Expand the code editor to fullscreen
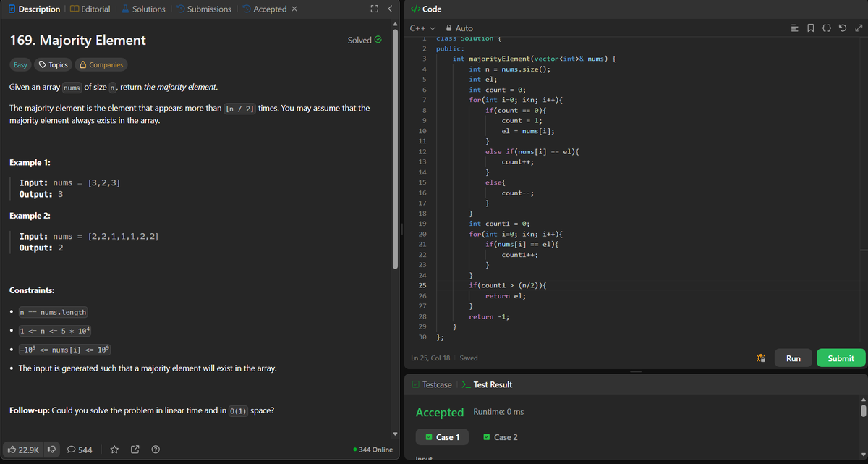The width and height of the screenshot is (868, 464). (858, 28)
